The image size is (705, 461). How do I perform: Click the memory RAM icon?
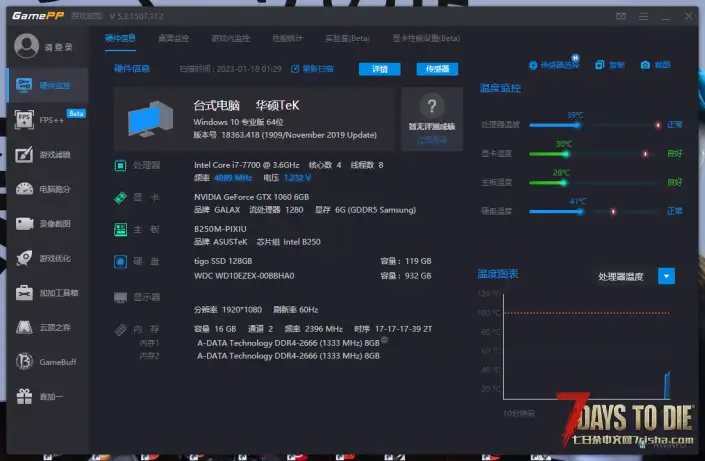(120, 330)
